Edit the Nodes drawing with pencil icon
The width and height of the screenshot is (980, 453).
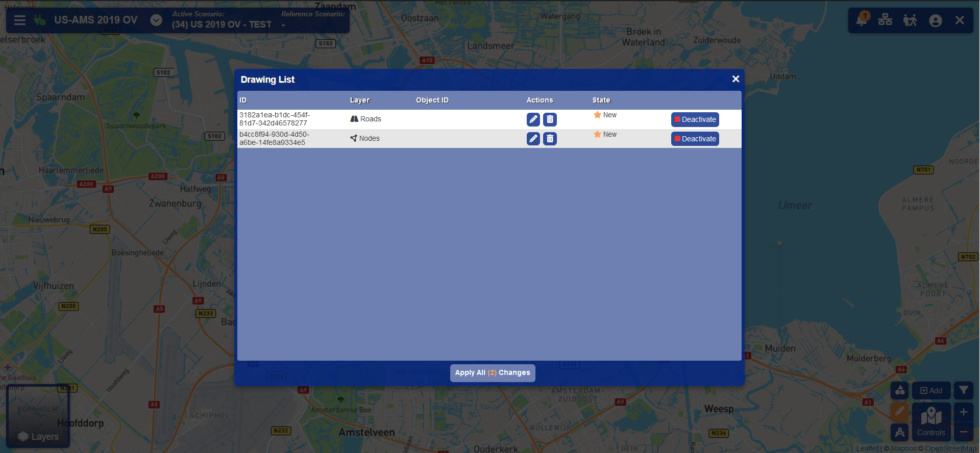[533, 139]
